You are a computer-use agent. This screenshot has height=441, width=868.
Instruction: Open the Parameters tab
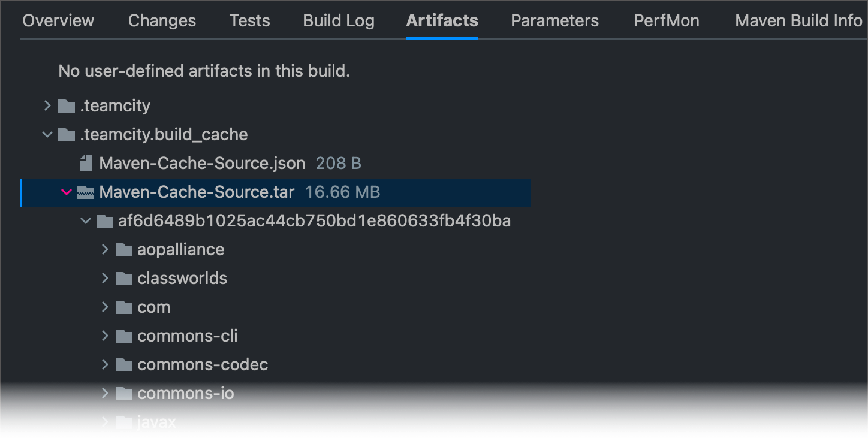pyautogui.click(x=554, y=20)
